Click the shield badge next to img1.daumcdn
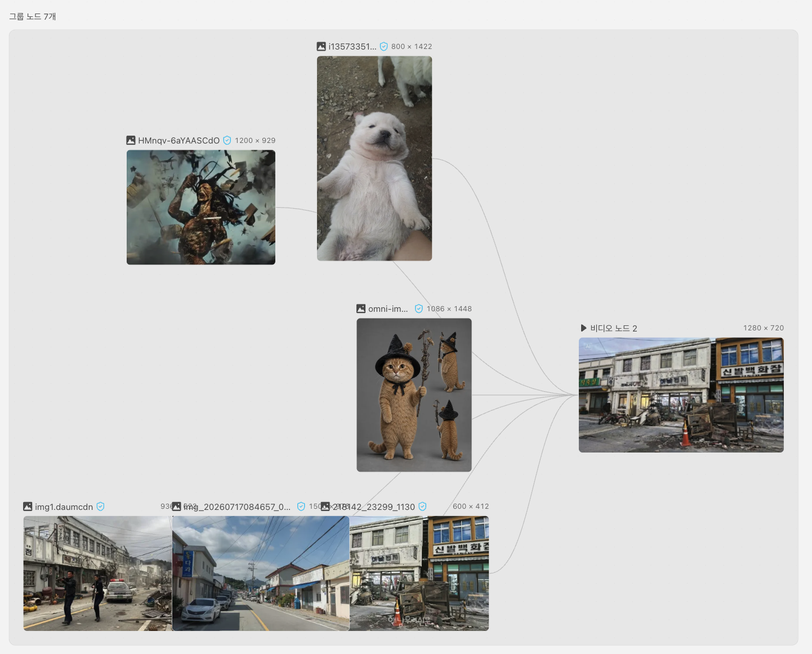 click(x=100, y=507)
